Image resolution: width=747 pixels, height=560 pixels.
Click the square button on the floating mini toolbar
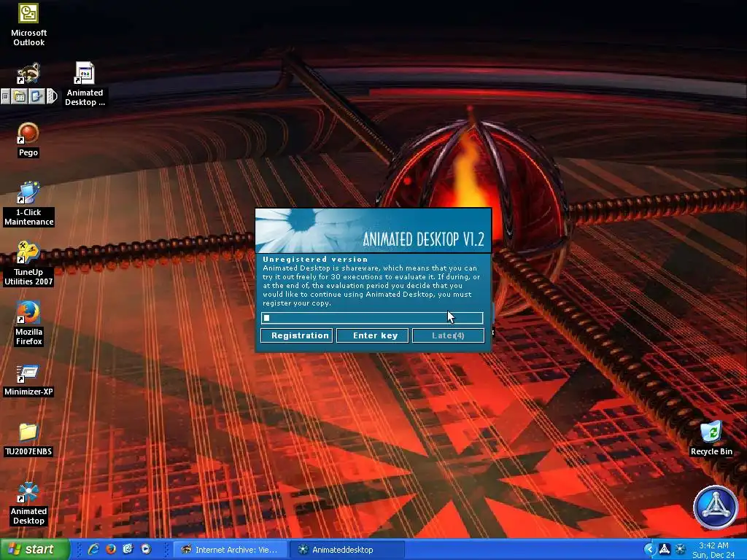pyautogui.click(x=5, y=97)
